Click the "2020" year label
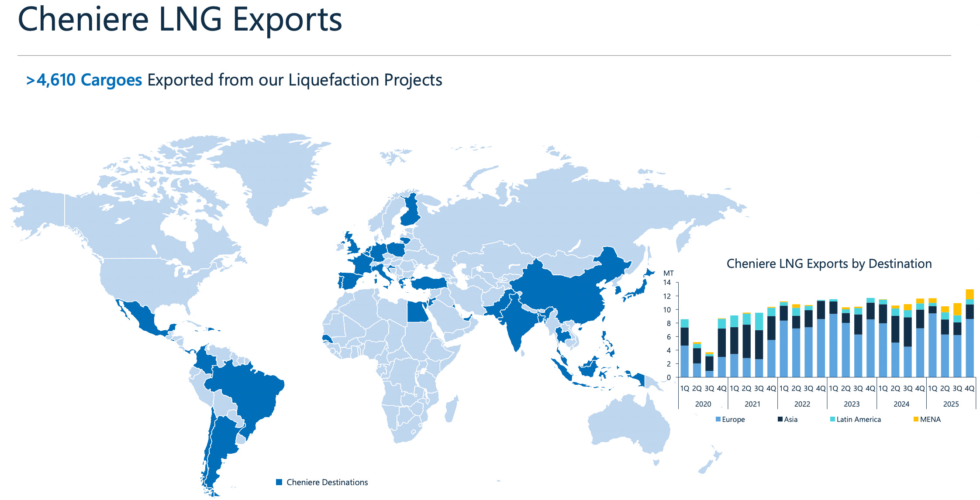The width and height of the screenshot is (980, 500). click(703, 404)
